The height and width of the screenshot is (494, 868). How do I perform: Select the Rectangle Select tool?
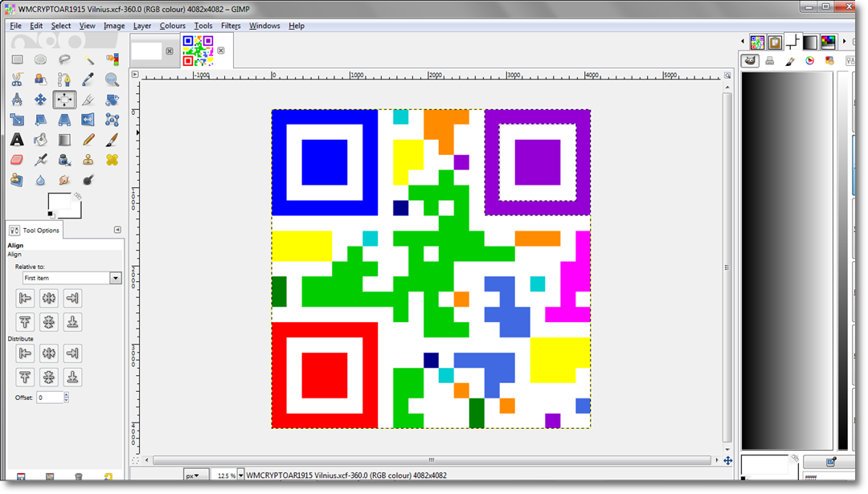pyautogui.click(x=17, y=59)
